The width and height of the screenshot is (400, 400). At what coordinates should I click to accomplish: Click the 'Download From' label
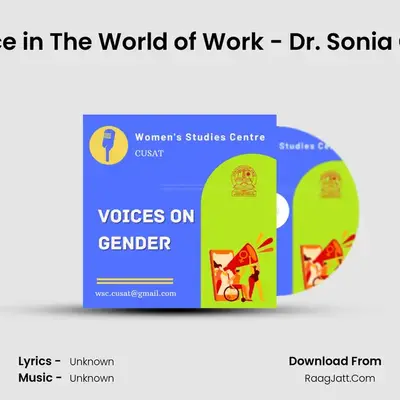coord(335,361)
